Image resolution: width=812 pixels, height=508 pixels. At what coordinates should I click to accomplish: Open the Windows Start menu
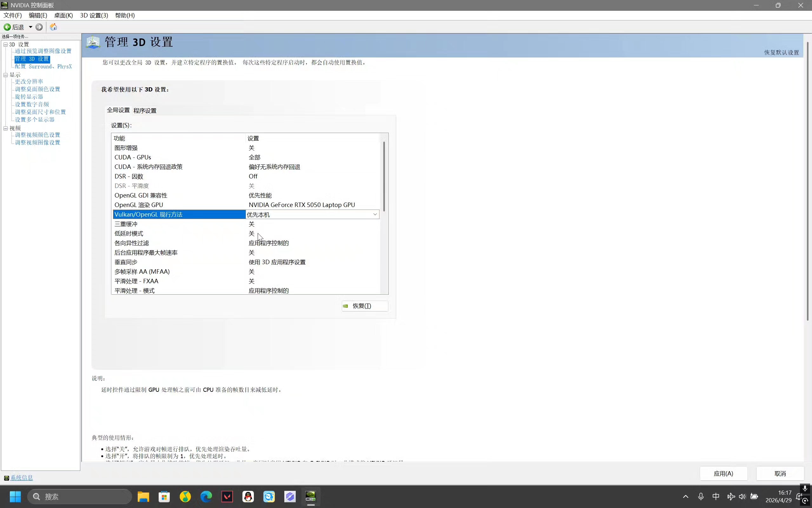point(15,497)
